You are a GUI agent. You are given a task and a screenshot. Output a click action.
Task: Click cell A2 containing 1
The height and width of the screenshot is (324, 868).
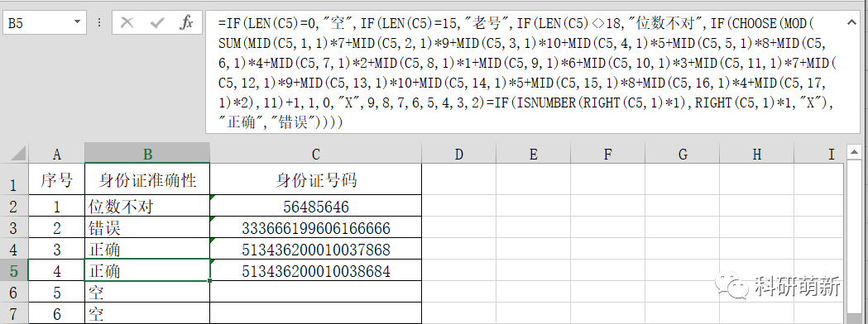point(56,206)
